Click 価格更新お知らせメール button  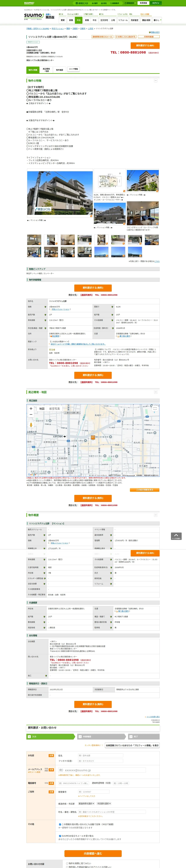(x=102, y=37)
